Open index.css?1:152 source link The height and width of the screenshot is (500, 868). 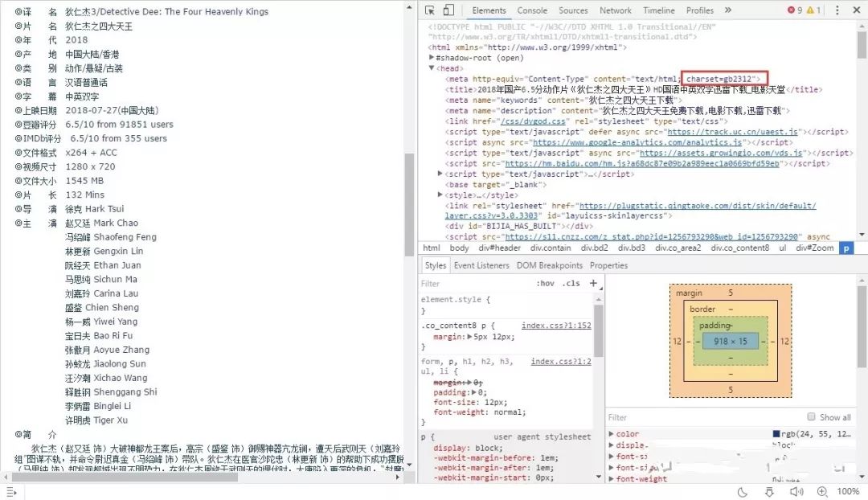[556, 326]
